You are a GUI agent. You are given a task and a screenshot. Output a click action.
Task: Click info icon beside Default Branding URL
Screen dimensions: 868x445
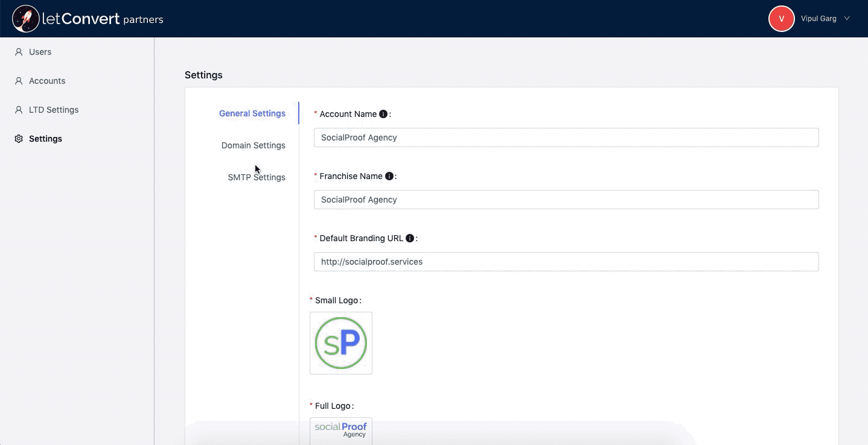410,238
